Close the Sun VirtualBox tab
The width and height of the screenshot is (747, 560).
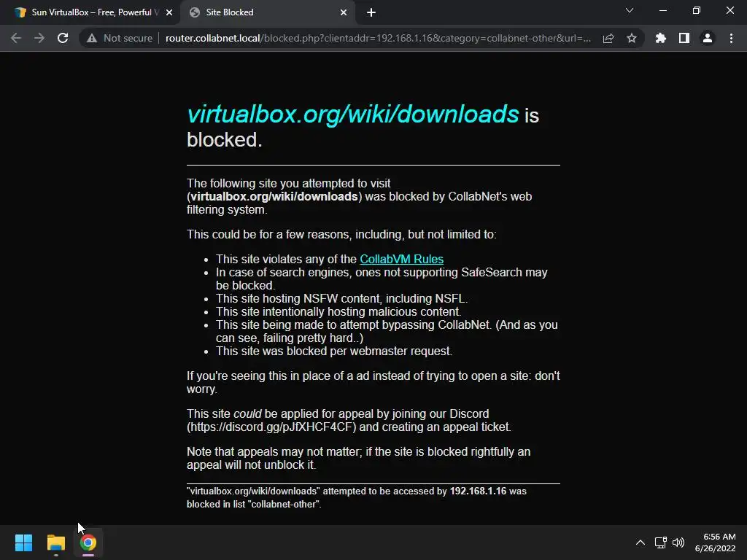(169, 12)
